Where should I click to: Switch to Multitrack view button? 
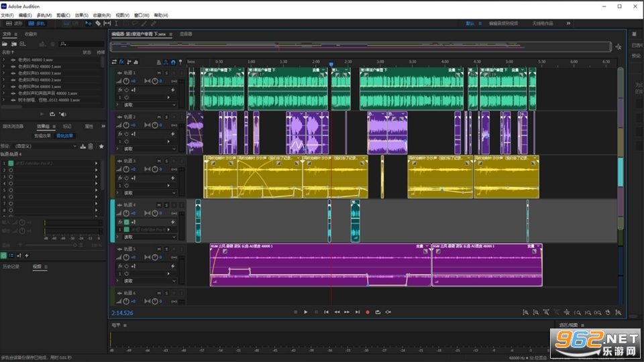click(36, 23)
